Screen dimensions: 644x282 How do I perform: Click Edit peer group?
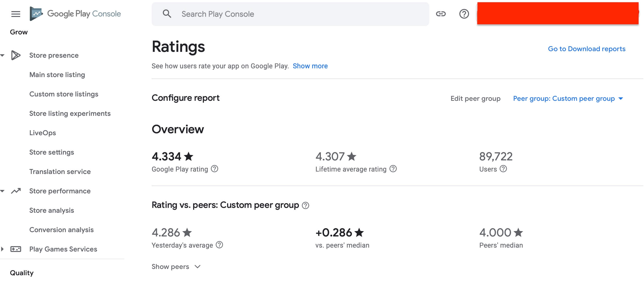click(x=475, y=99)
